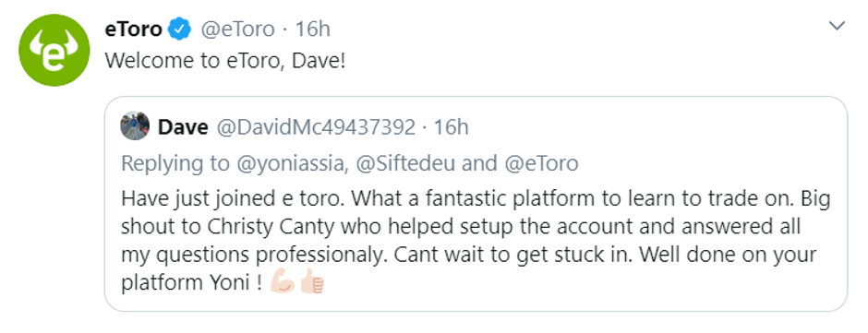This screenshot has width=868, height=333.
Task: Click the 'Welcome to eToro, Dave!' tweet text
Action: (x=225, y=60)
